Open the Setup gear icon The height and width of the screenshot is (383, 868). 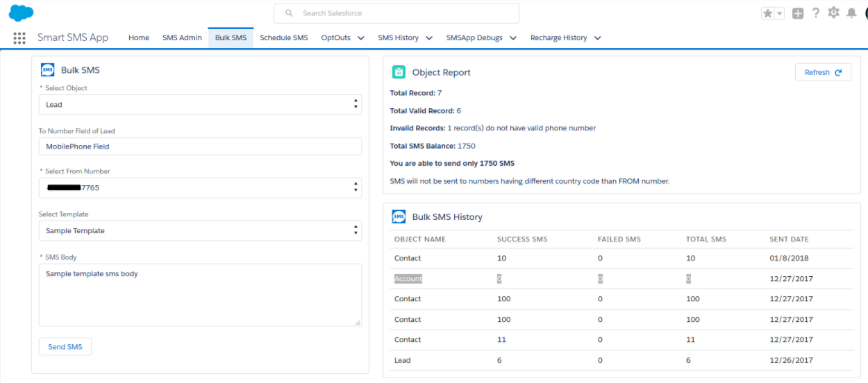click(833, 13)
